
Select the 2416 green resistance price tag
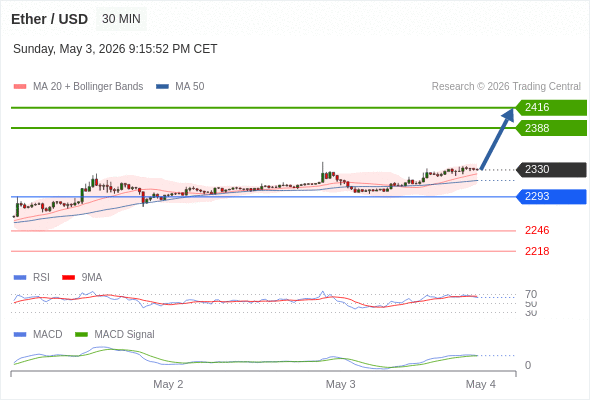[x=551, y=108]
